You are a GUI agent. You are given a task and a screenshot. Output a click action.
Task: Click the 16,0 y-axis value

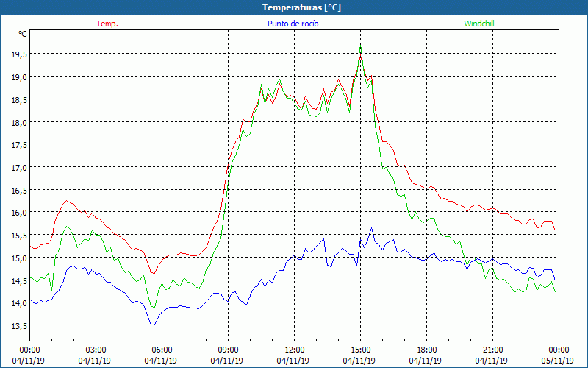[19, 213]
